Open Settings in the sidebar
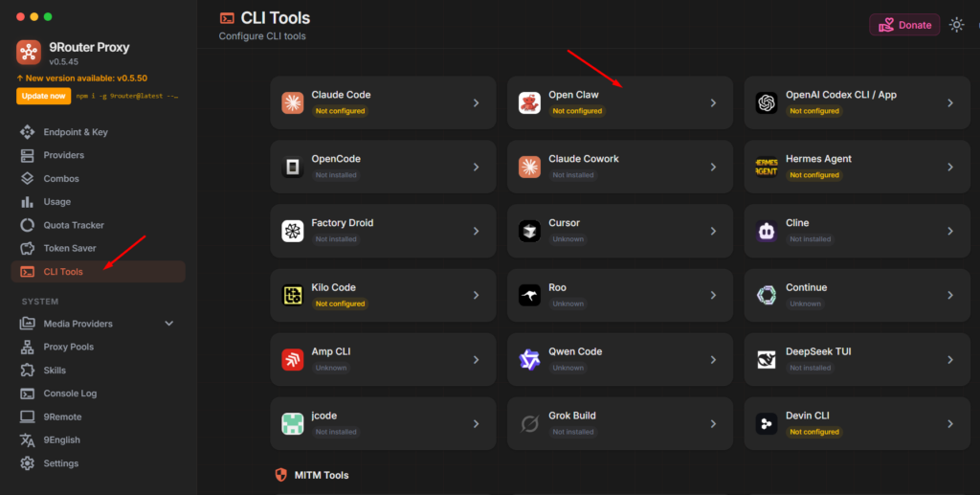Screen dimensions: 980x495 [x=99, y=463]
